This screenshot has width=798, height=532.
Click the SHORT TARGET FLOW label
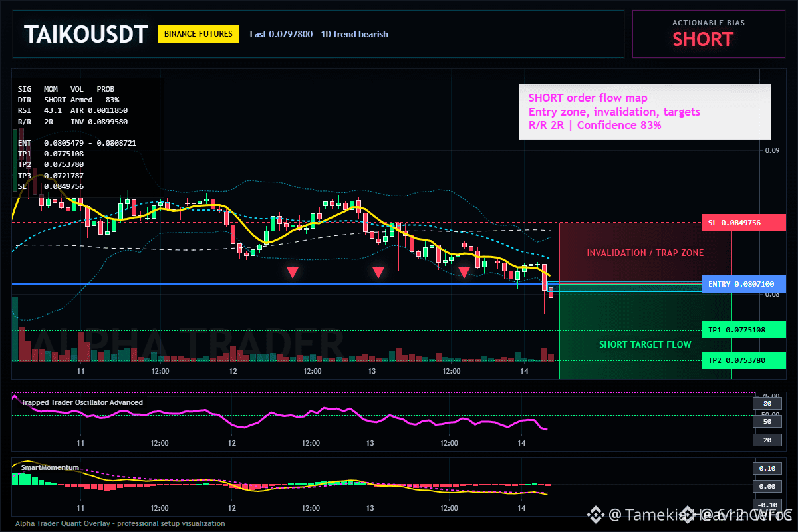(x=645, y=344)
